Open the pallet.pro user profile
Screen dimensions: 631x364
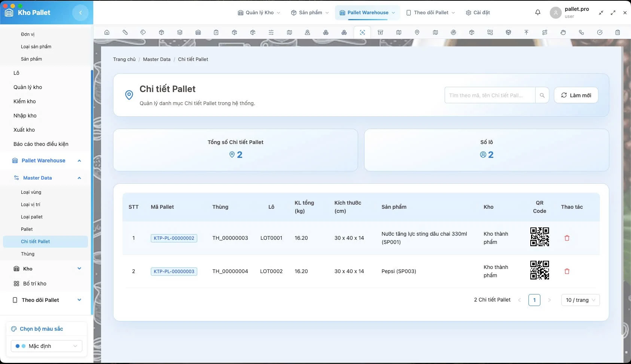(570, 12)
